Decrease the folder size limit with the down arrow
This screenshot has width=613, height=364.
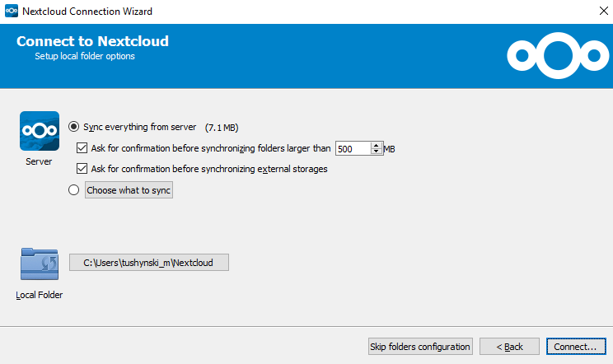point(377,152)
